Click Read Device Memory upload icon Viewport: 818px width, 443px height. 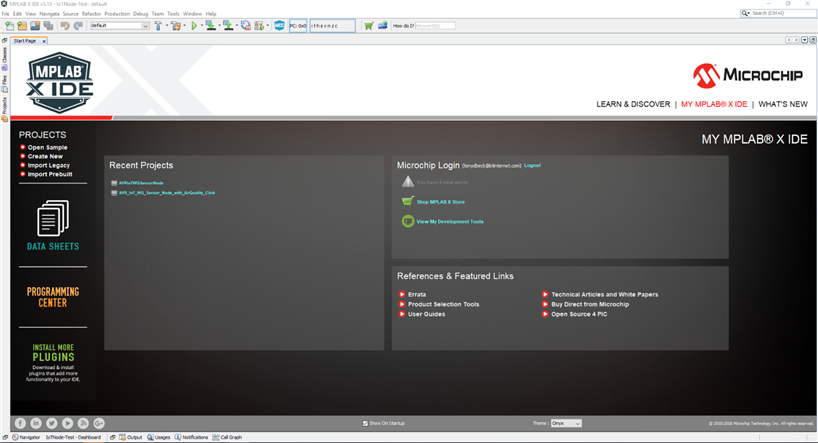point(228,26)
